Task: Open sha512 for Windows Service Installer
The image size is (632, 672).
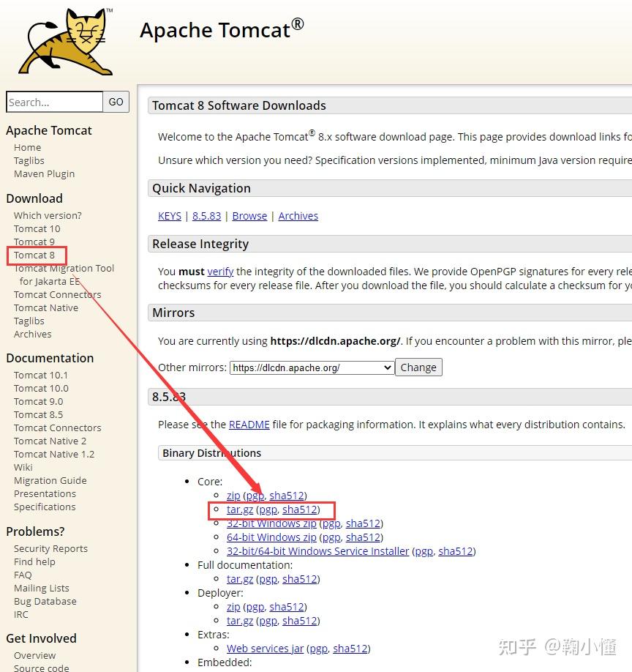Action: coord(456,551)
